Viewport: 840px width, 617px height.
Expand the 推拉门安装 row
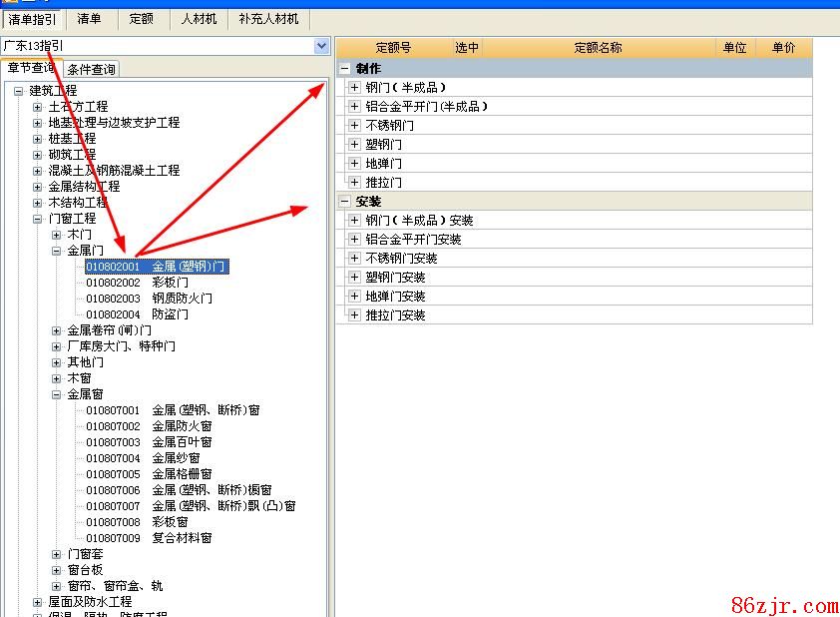click(x=354, y=315)
